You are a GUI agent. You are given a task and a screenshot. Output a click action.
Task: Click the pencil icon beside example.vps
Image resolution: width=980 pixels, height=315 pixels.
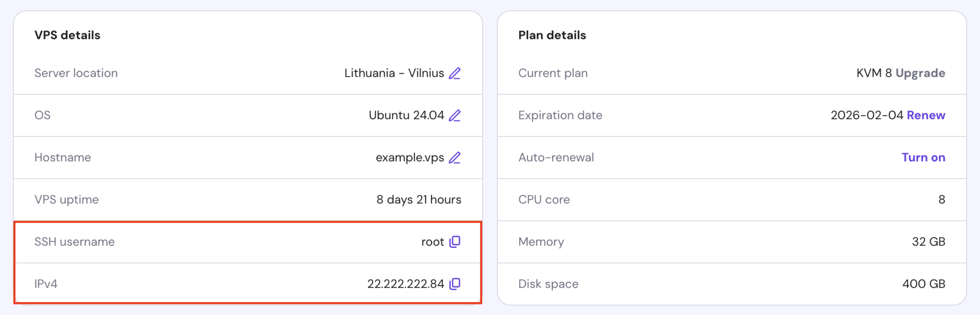click(455, 157)
